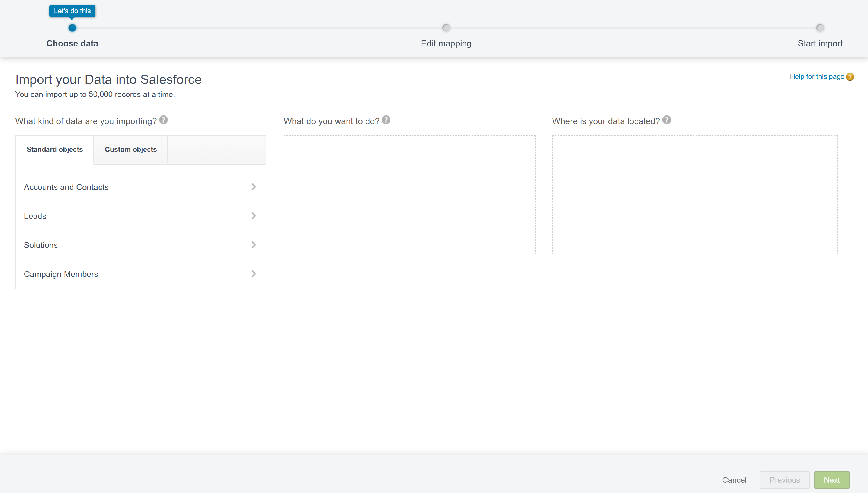The height and width of the screenshot is (493, 868).
Task: Open help for "What do you want to do?"
Action: click(x=386, y=120)
